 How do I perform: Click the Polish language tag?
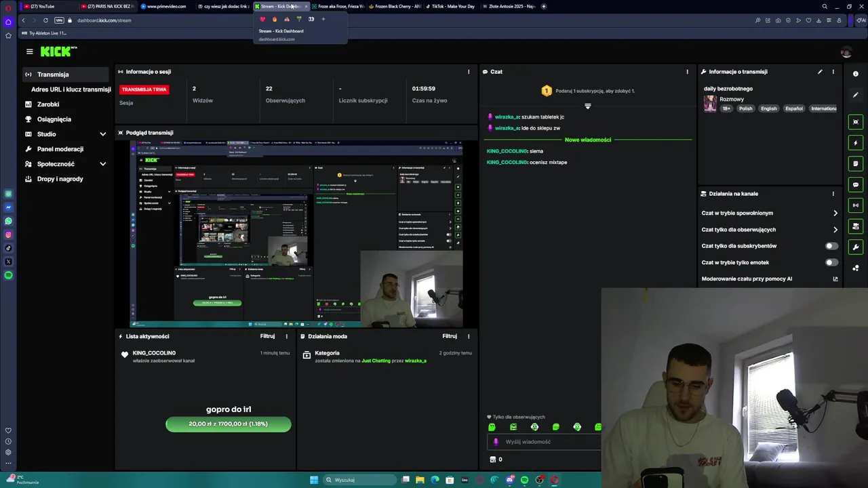746,108
